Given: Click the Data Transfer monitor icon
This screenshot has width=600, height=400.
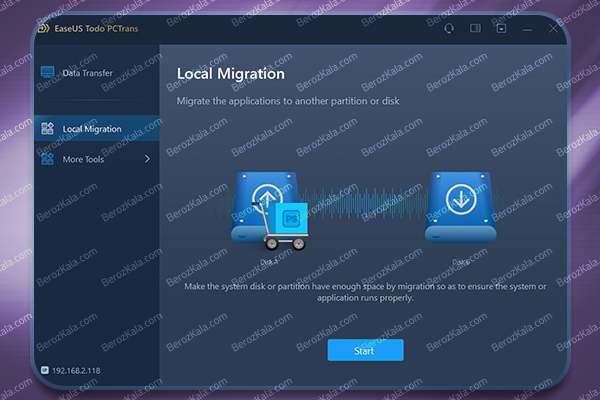Looking at the screenshot, I should coord(47,72).
